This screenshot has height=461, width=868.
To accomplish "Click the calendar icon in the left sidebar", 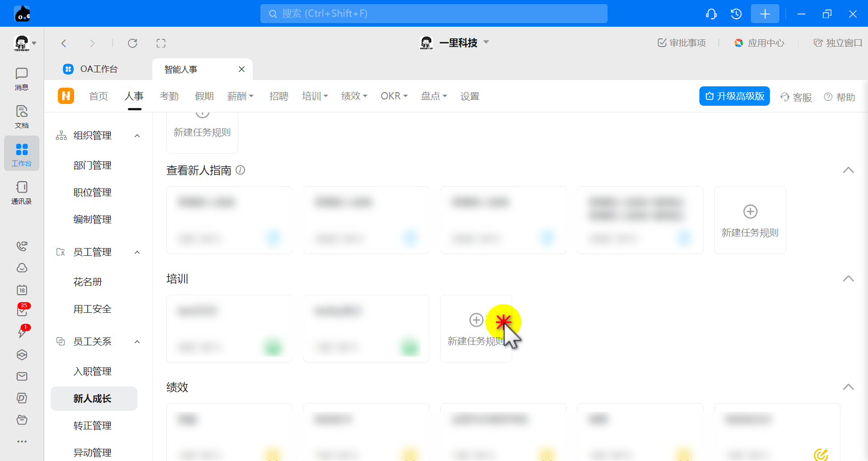I will [22, 290].
